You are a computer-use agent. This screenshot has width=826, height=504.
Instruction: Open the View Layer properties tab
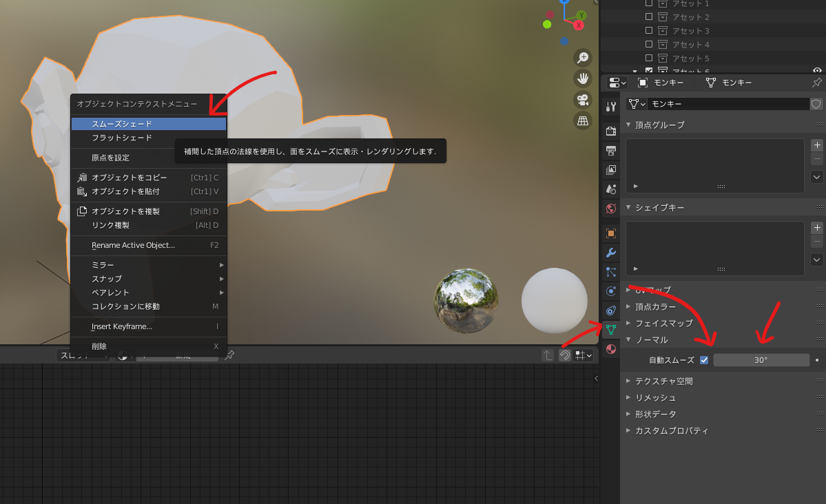[611, 170]
